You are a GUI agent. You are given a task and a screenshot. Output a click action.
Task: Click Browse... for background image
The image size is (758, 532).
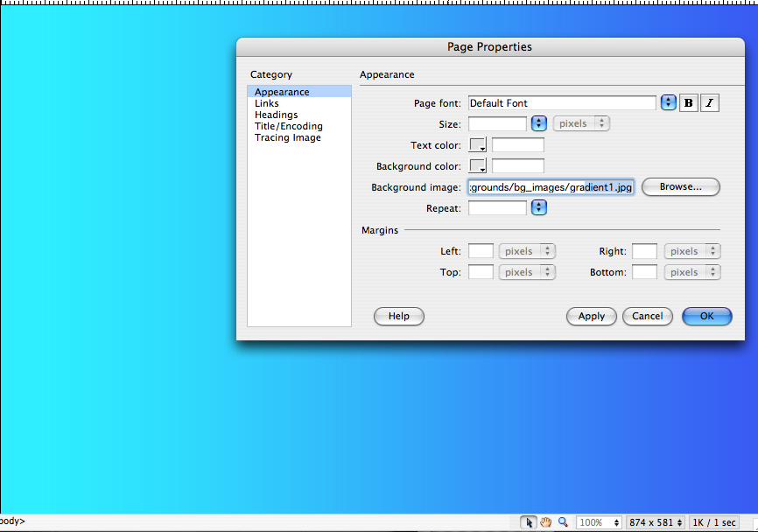[x=680, y=187]
